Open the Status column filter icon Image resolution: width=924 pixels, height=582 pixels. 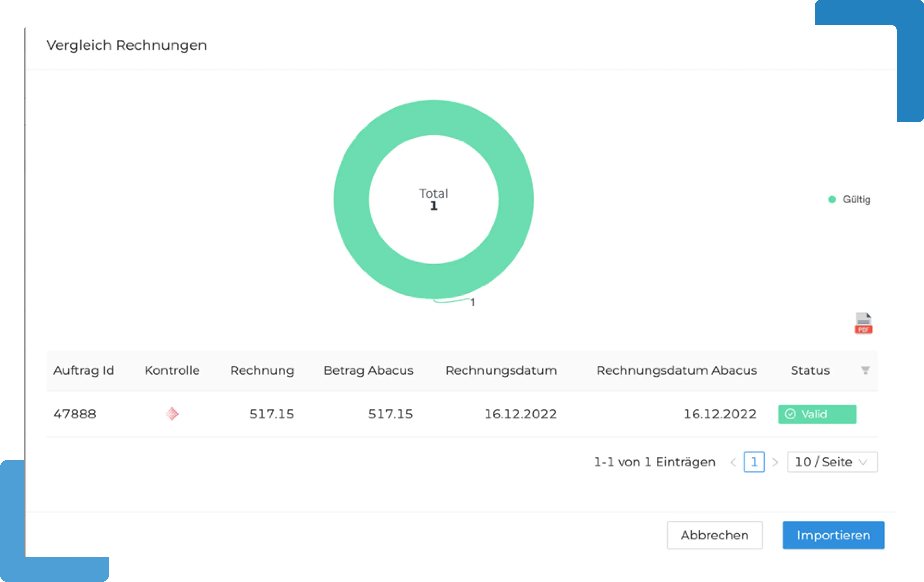click(865, 370)
